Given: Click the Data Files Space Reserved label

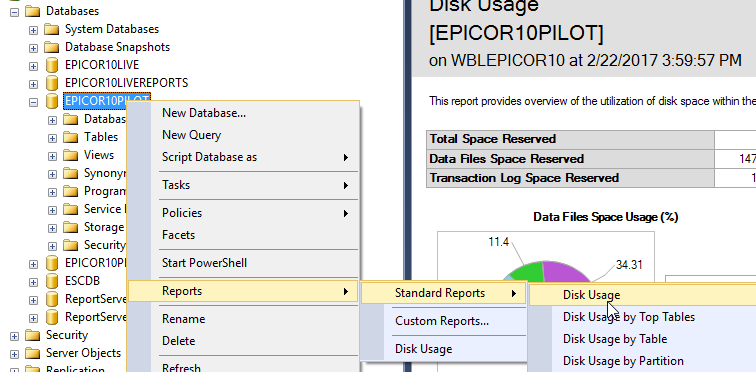Looking at the screenshot, I should (507, 159).
